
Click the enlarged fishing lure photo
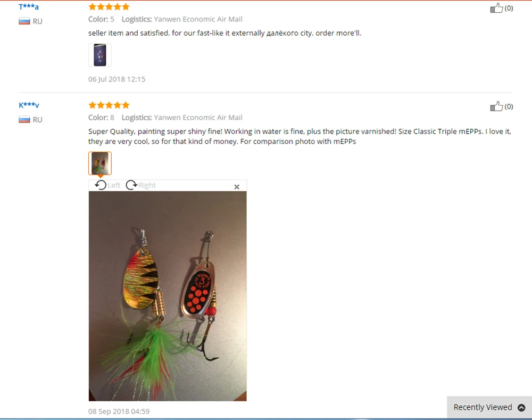tap(168, 296)
